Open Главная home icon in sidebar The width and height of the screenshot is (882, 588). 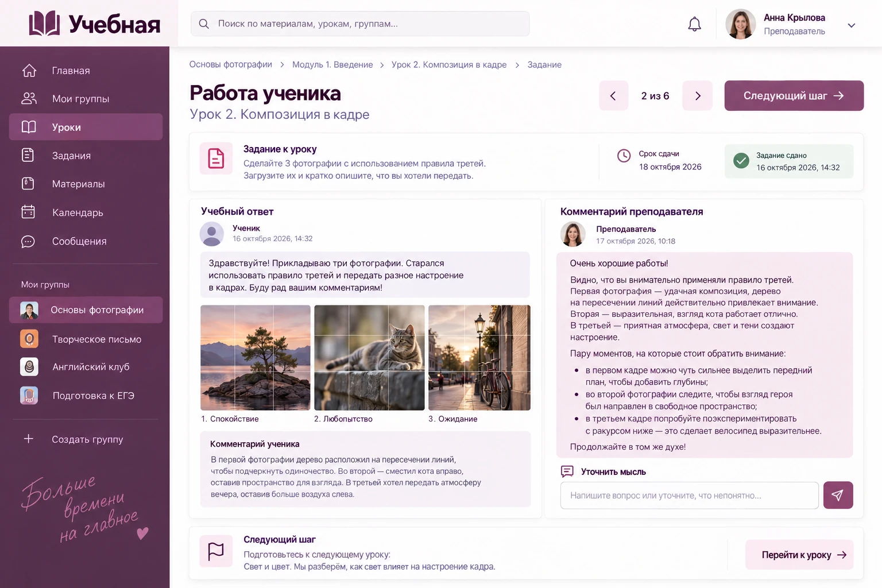point(29,71)
